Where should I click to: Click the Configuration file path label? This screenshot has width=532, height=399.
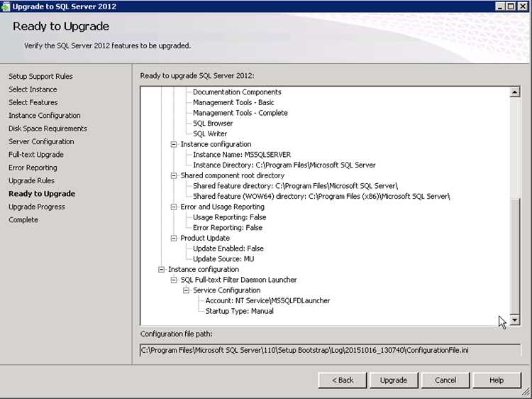(177, 334)
